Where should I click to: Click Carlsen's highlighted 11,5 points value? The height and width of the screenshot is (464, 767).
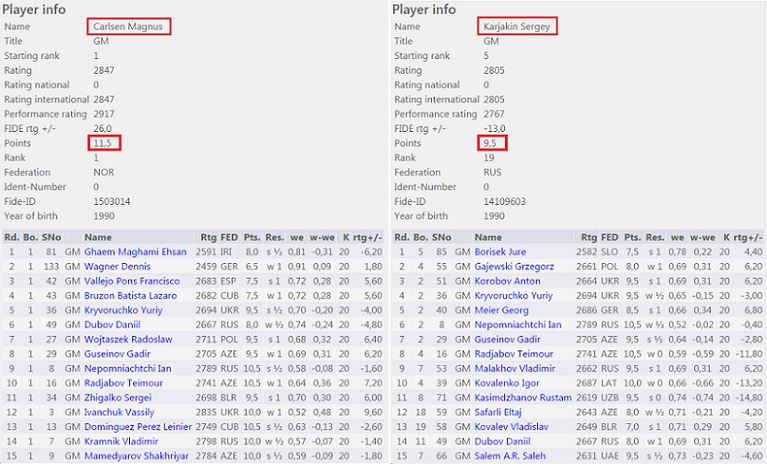point(104,143)
